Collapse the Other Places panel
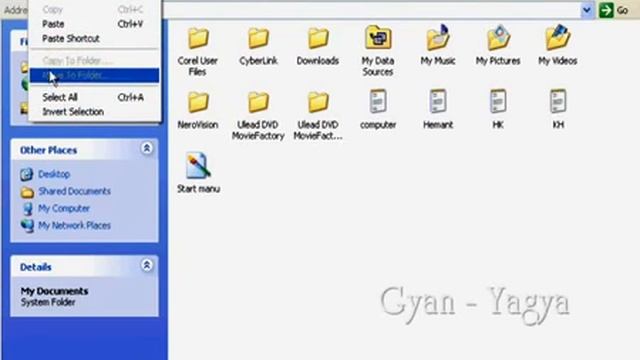Screen dimensions: 640x360 [x=147, y=148]
